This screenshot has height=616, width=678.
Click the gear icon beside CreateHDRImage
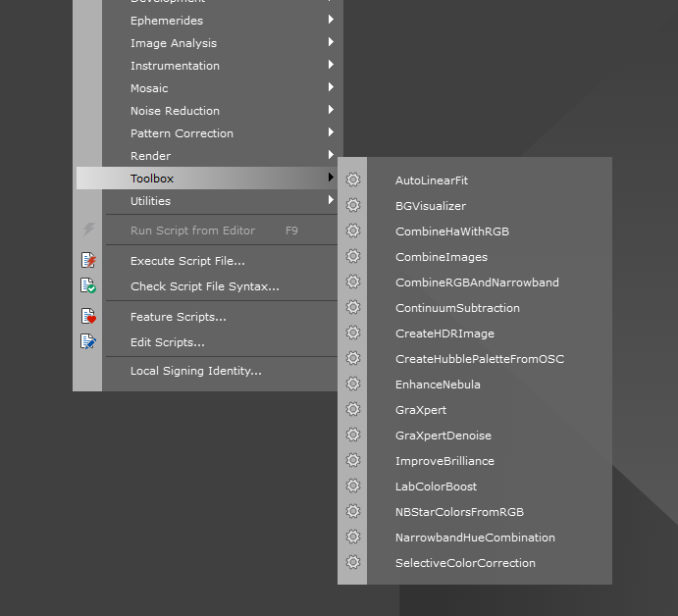[x=353, y=333]
